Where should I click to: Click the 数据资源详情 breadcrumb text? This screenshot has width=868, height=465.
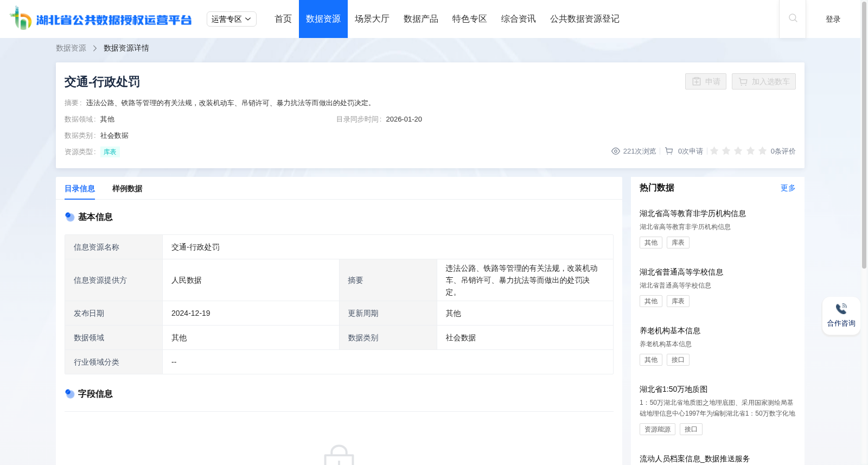(x=126, y=48)
